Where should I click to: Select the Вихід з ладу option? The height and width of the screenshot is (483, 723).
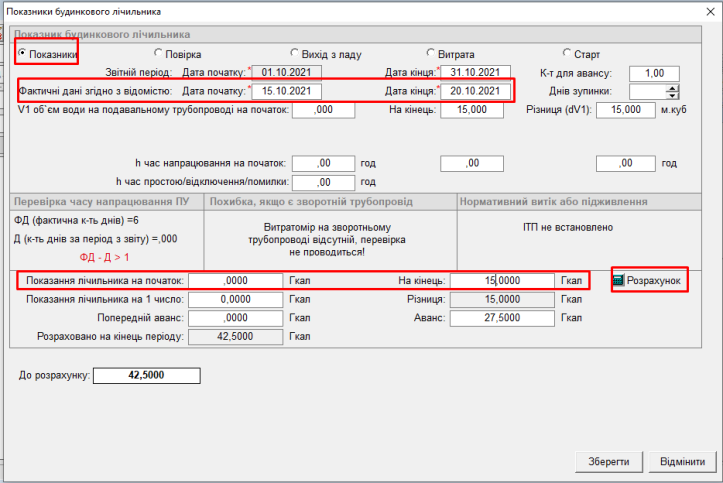(294, 53)
